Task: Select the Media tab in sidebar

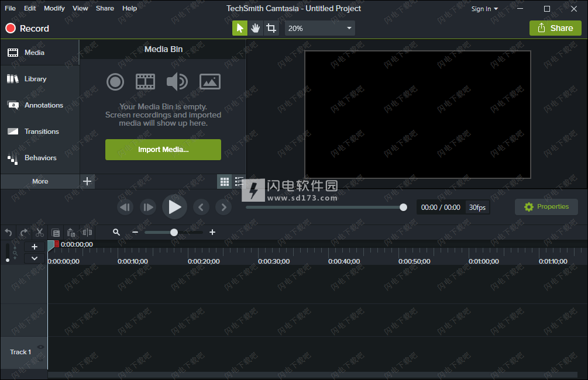Action: pyautogui.click(x=40, y=53)
